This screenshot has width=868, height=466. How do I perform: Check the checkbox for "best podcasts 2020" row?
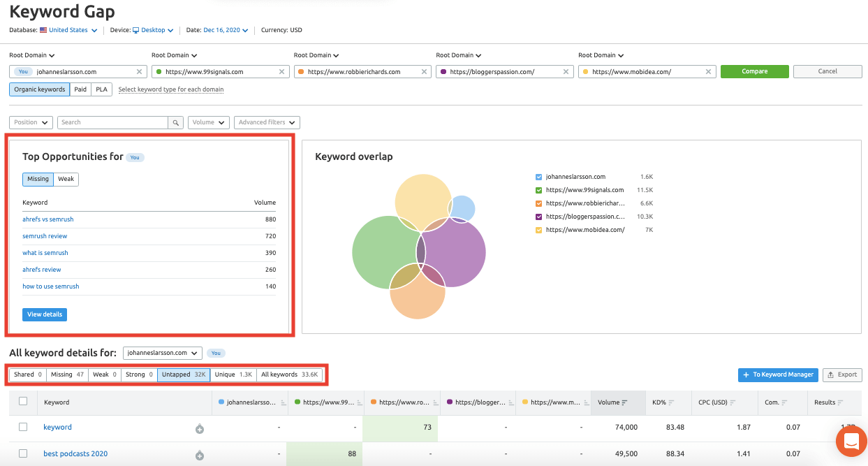(x=23, y=453)
